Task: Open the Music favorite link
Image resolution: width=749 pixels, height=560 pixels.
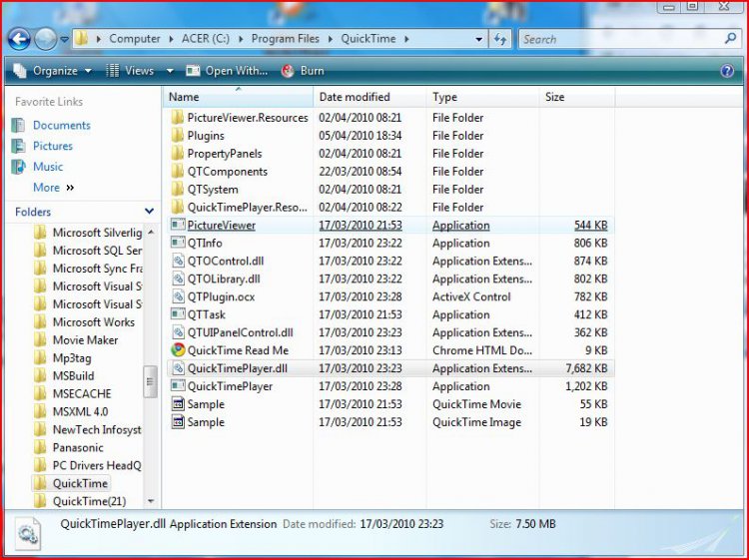Action: pos(48,167)
